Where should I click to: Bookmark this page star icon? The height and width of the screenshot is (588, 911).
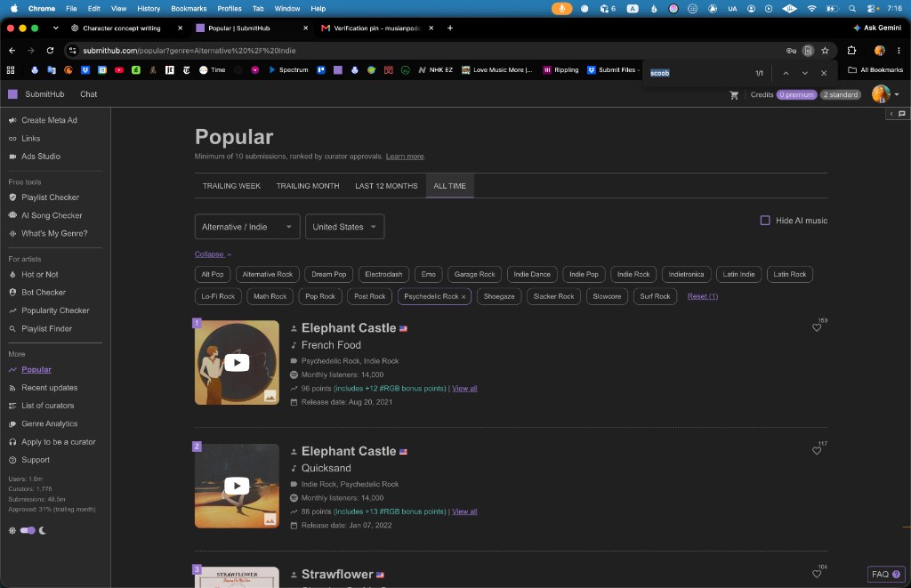click(x=825, y=51)
